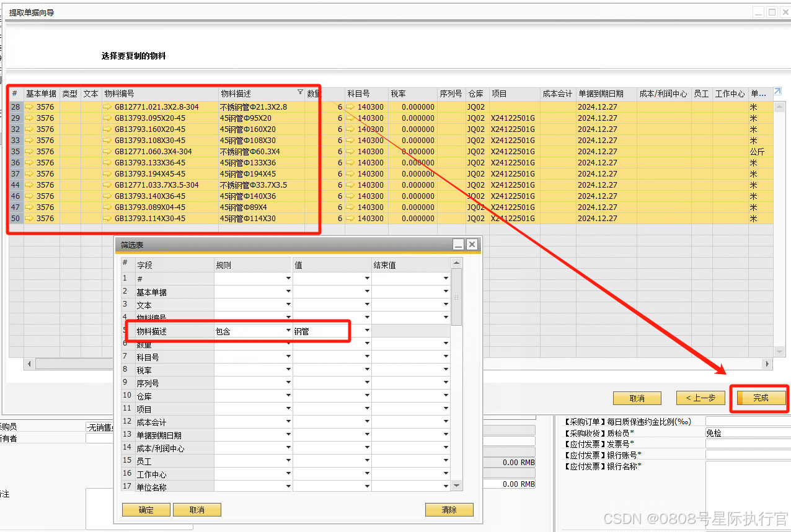The height and width of the screenshot is (532, 791).
Task: Click wizard 取消 button beside 上一步
Action: pos(637,398)
